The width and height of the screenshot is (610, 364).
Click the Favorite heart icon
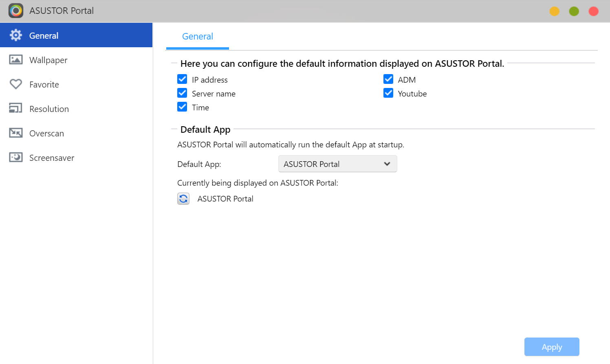(x=16, y=84)
